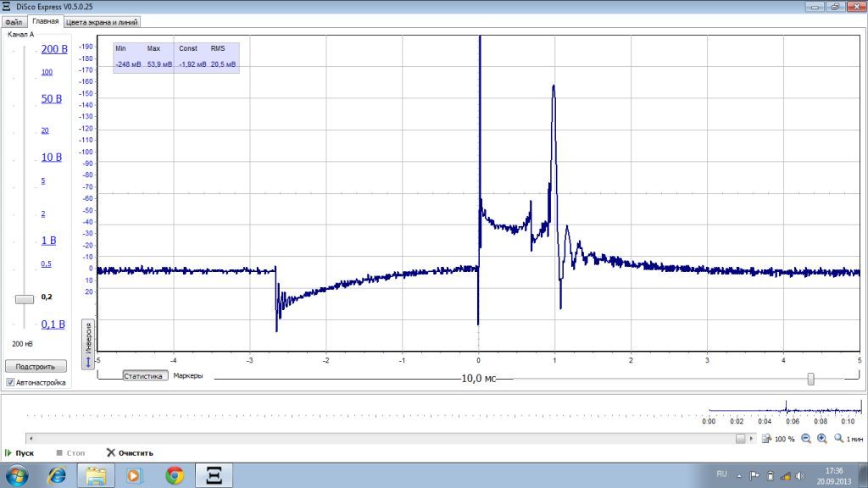Image resolution: width=868 pixels, height=488 pixels.
Task: Click the Подстроить button
Action: click(36, 366)
